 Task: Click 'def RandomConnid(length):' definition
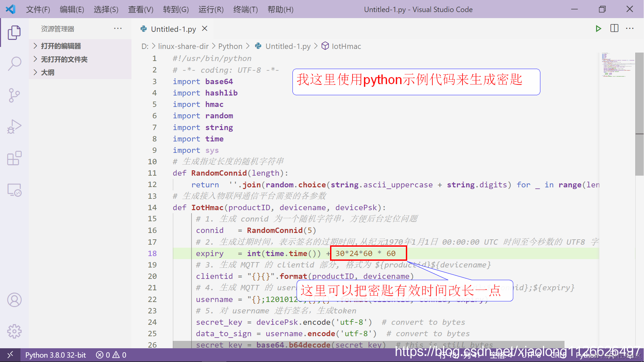(x=230, y=173)
